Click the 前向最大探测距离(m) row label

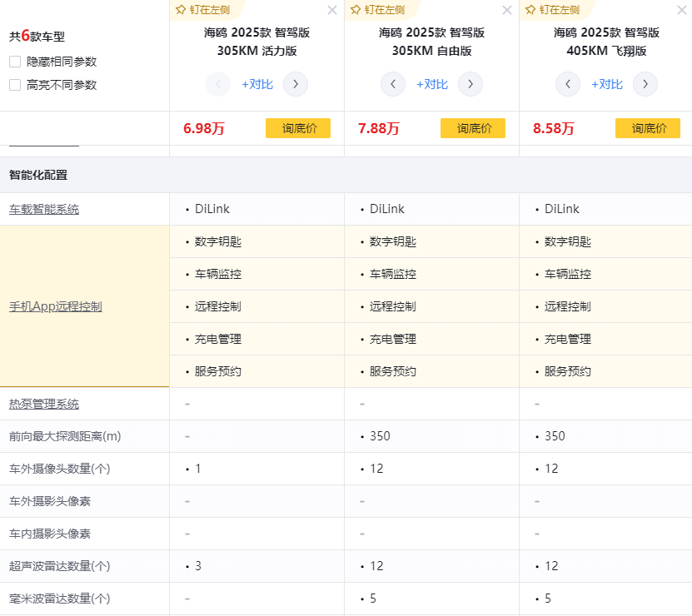65,436
